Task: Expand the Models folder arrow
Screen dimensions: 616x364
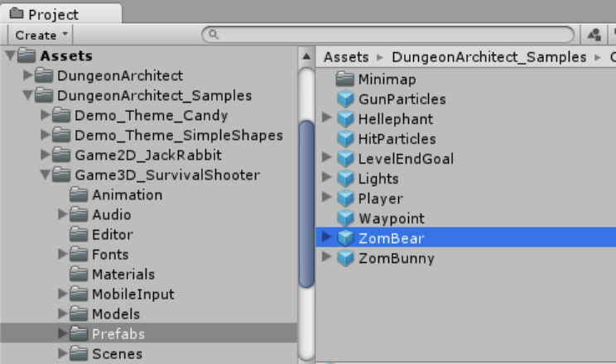Action: click(x=62, y=313)
